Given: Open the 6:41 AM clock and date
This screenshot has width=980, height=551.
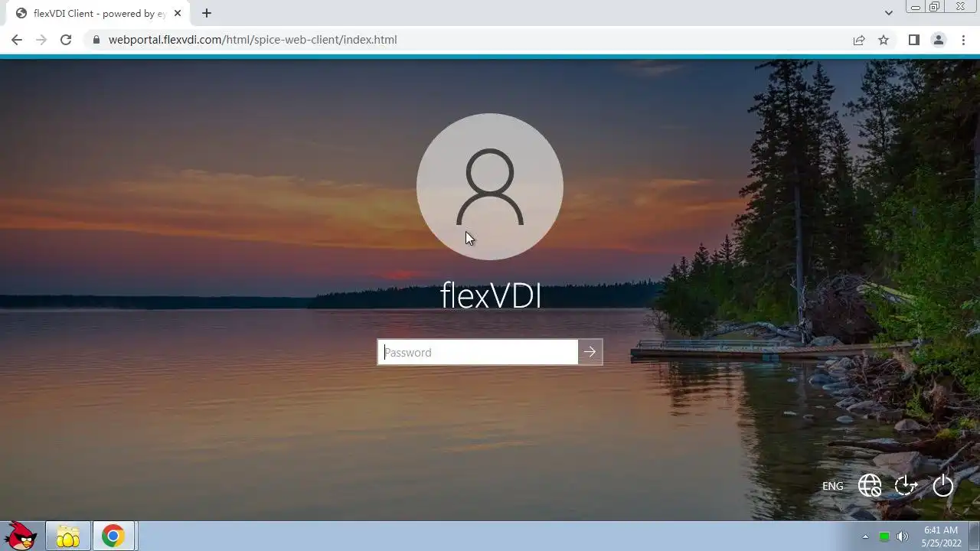Looking at the screenshot, I should (941, 536).
